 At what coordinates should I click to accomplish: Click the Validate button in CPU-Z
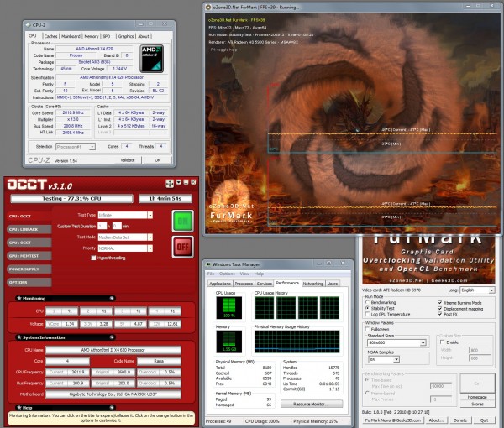(x=128, y=160)
